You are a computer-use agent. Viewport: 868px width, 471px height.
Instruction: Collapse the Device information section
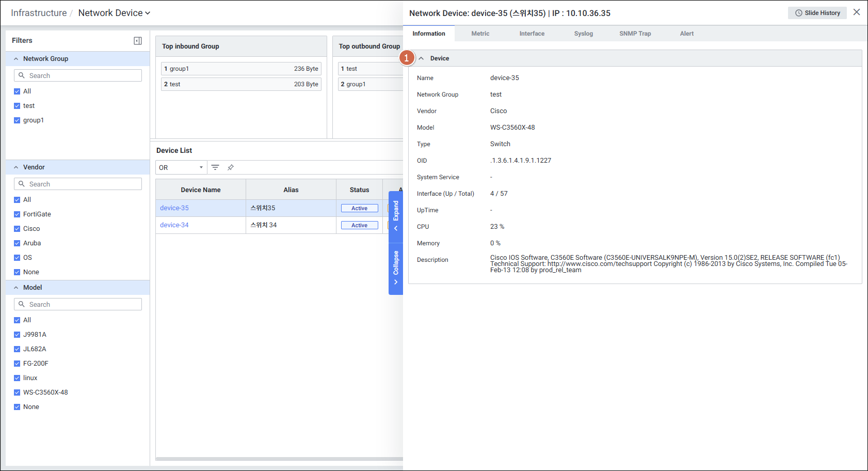click(x=422, y=58)
